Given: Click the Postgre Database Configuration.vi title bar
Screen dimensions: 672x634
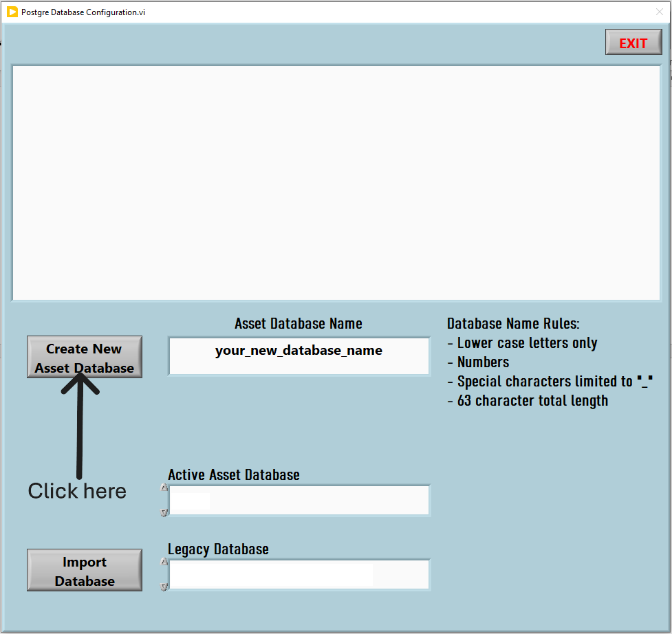Looking at the screenshot, I should (275, 12).
